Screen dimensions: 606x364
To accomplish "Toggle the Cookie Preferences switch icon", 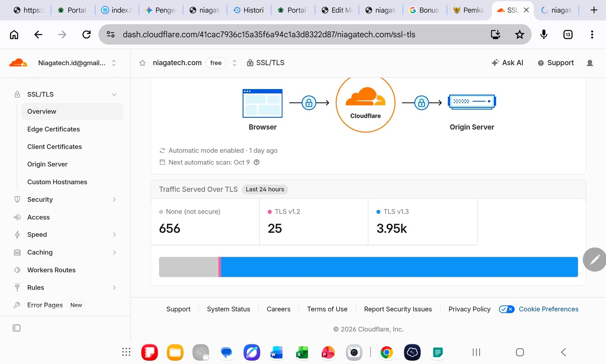I will tap(507, 309).
